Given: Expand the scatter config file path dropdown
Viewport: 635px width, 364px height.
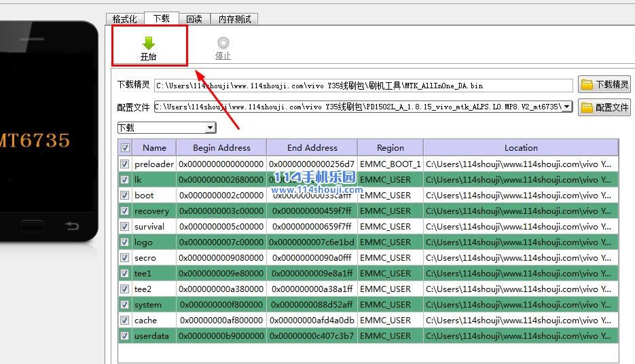Looking at the screenshot, I should point(567,107).
